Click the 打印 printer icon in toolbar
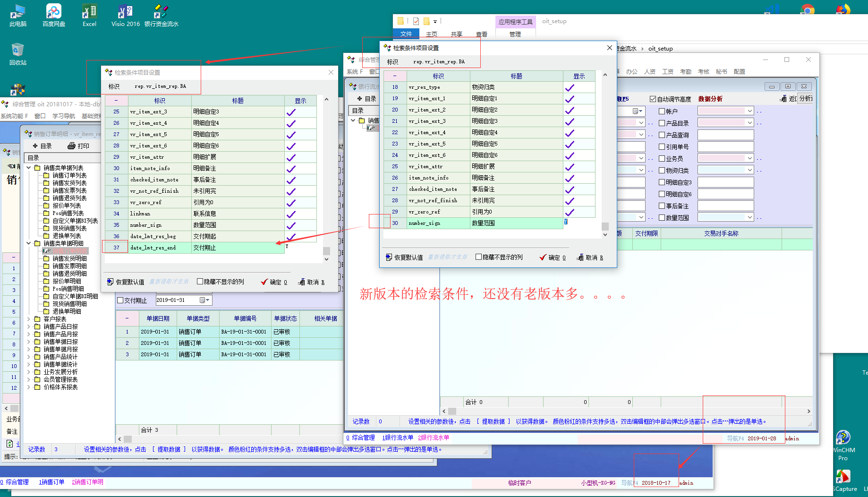868x497 pixels. 72,146
